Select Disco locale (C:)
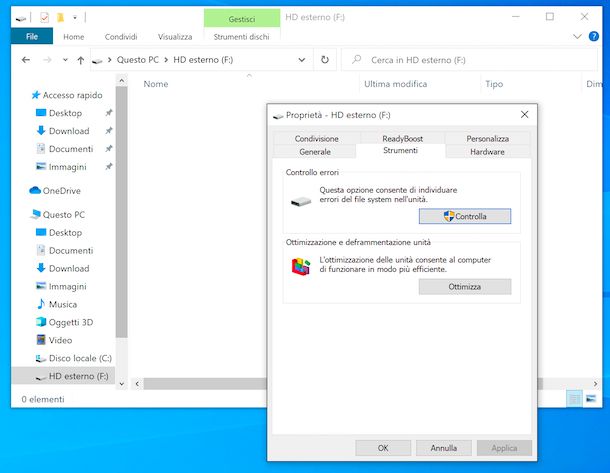 (80, 358)
